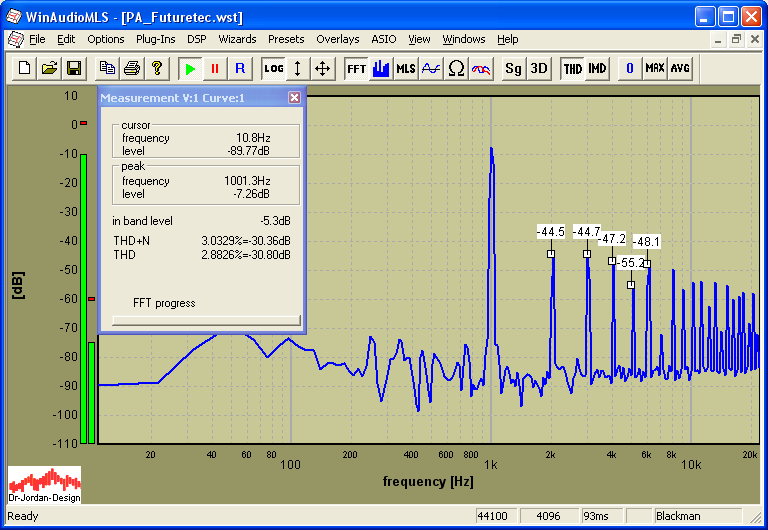Screen dimensions: 768x530
Task: Click the Omega impedance icon
Action: tap(456, 68)
